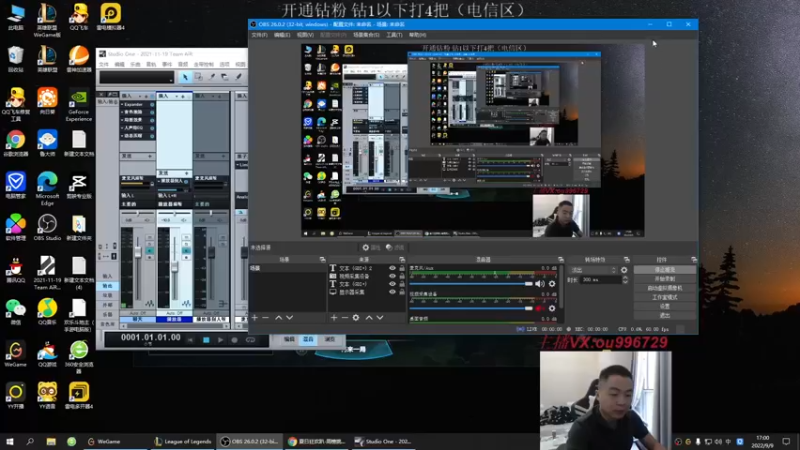Toggle power of the Expander insert in Studio One
The width and height of the screenshot is (800, 450).
(x=152, y=105)
